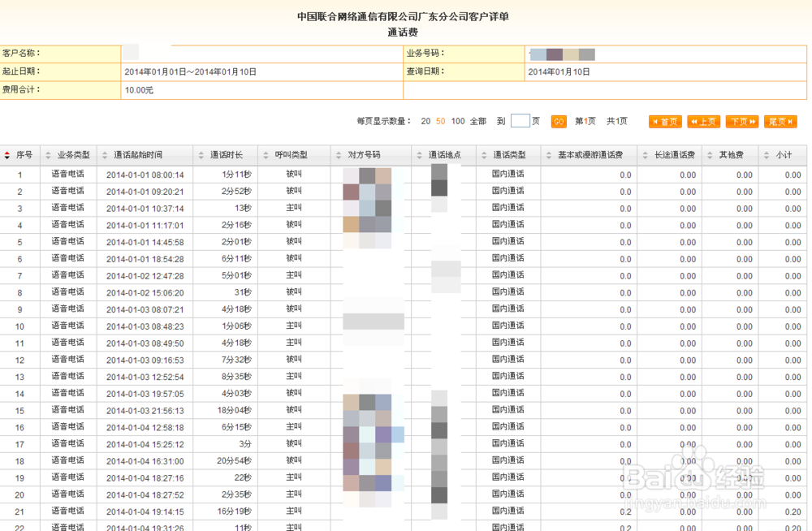Show 全部 records per page
The height and width of the screenshot is (531, 812).
click(x=478, y=121)
